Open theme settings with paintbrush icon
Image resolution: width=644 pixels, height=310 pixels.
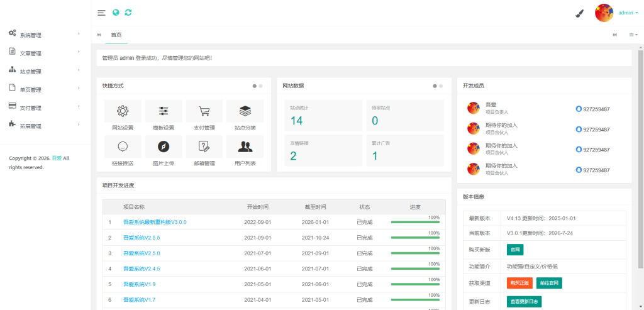tap(579, 14)
